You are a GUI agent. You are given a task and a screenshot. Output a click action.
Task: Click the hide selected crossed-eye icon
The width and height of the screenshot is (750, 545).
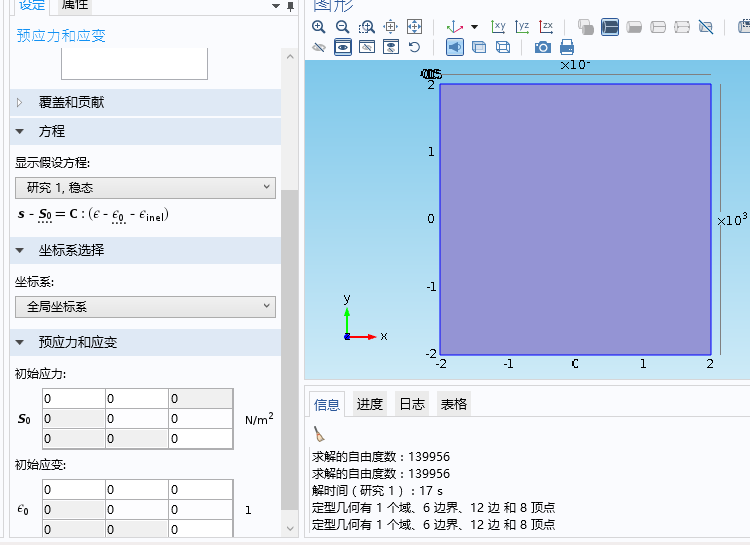coord(319,47)
